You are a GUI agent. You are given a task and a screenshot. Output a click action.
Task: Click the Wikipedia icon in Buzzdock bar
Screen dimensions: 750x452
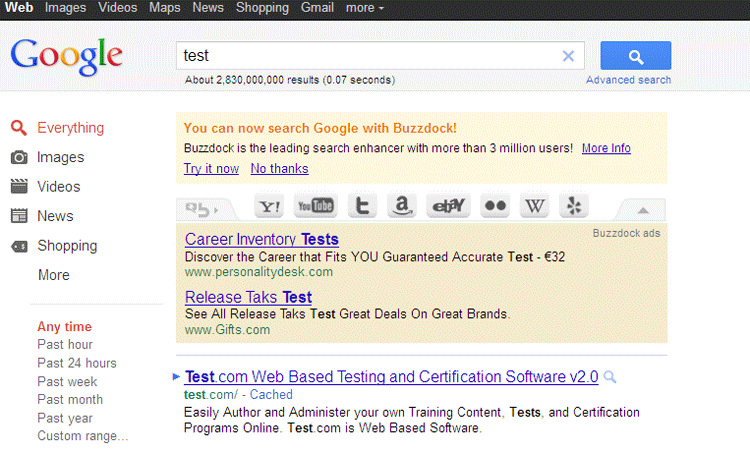(536, 207)
